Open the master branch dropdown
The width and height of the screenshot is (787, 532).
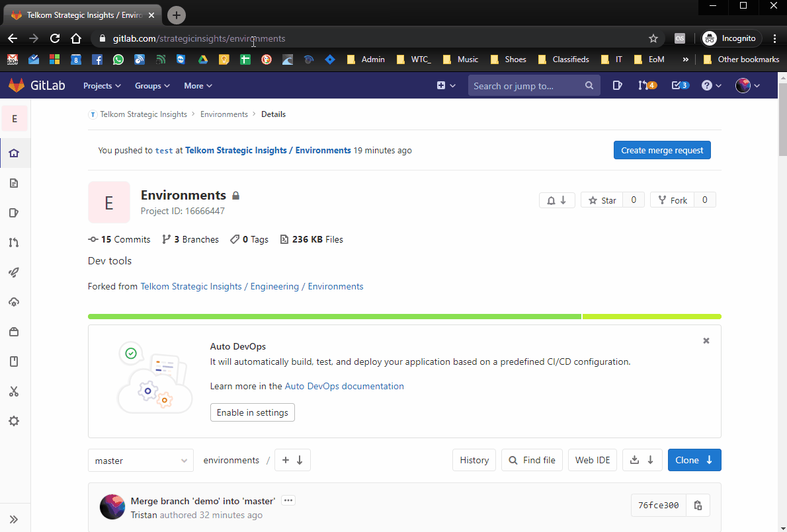[x=140, y=460]
